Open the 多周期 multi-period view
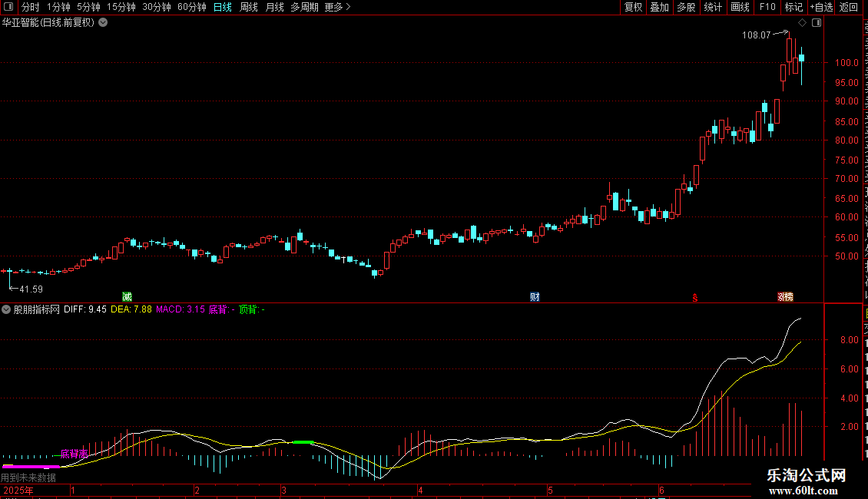 point(304,7)
